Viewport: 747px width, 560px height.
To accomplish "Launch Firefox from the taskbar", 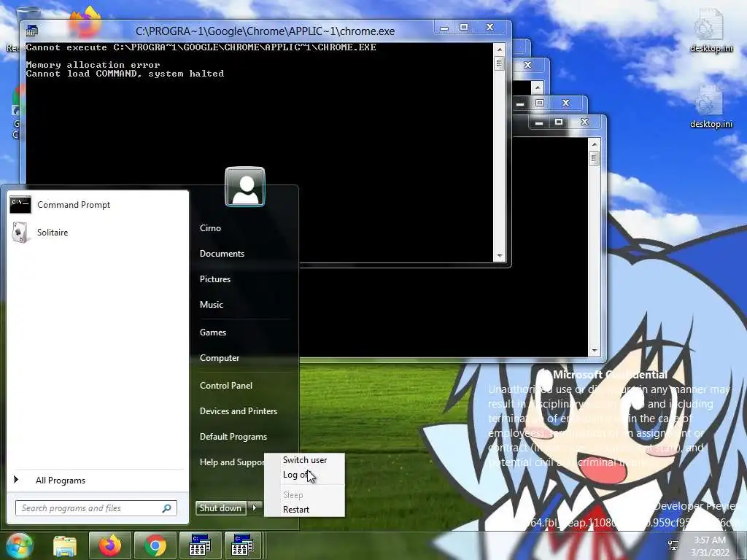I will [109, 545].
